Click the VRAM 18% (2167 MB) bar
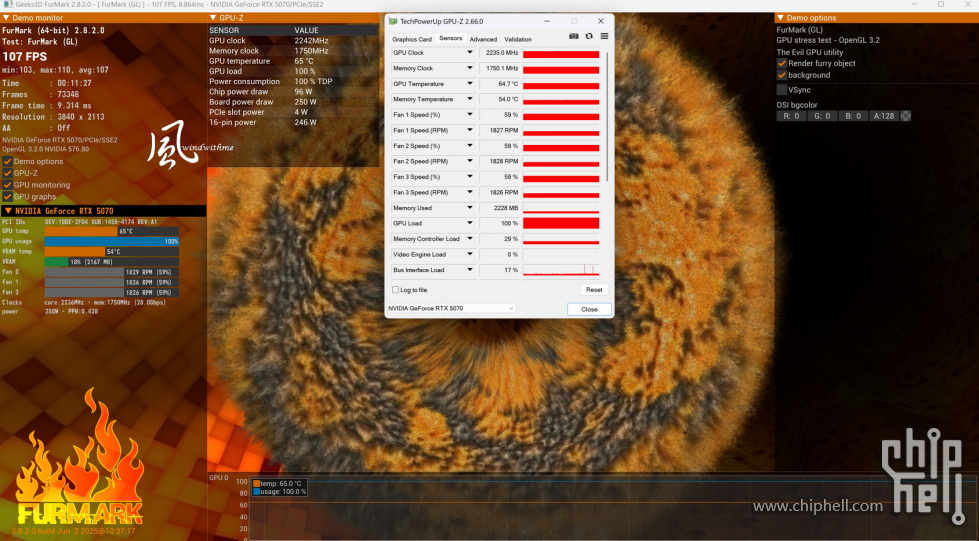This screenshot has height=541, width=979. click(112, 262)
